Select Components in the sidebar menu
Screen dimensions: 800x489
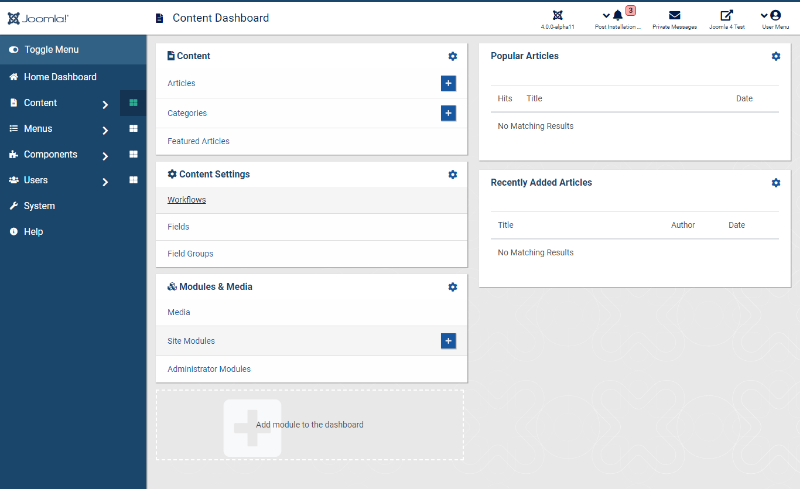pos(51,154)
